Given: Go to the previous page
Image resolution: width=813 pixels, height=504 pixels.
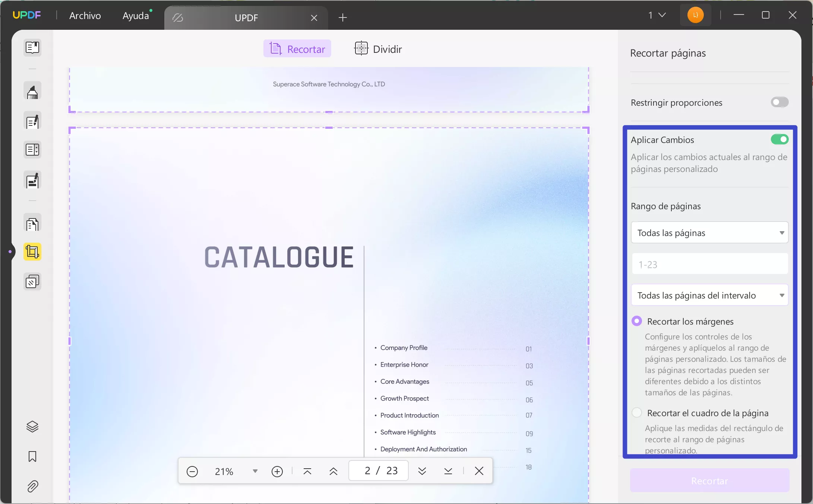Looking at the screenshot, I should coord(333,471).
